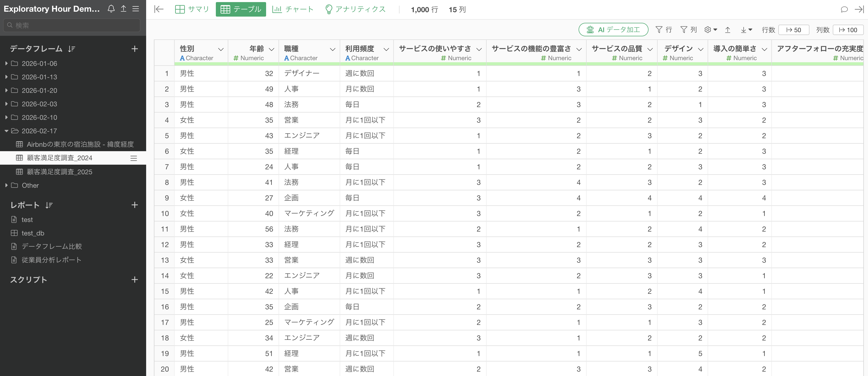Click the notification bell icon
Viewport: 868px width, 376px height.
111,9
